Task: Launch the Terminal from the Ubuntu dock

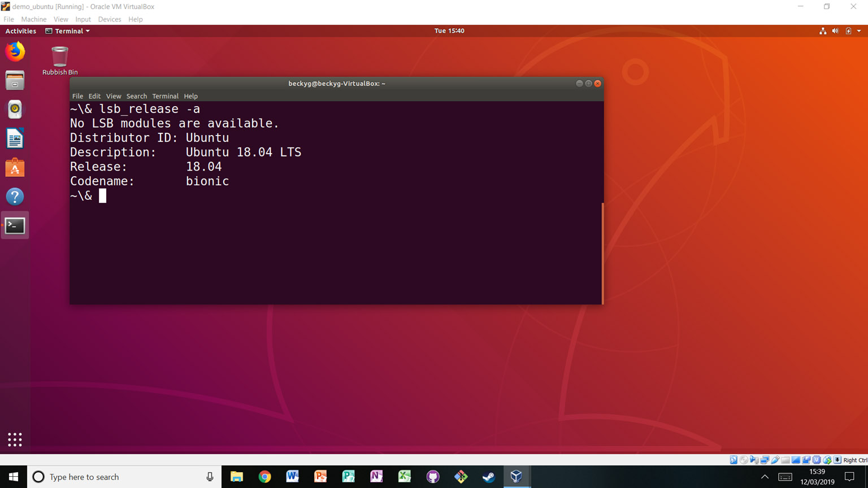Action: click(15, 225)
